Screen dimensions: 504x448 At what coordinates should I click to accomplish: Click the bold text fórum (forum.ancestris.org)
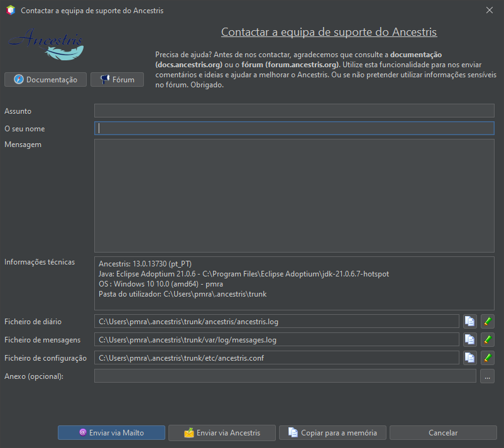(290, 65)
